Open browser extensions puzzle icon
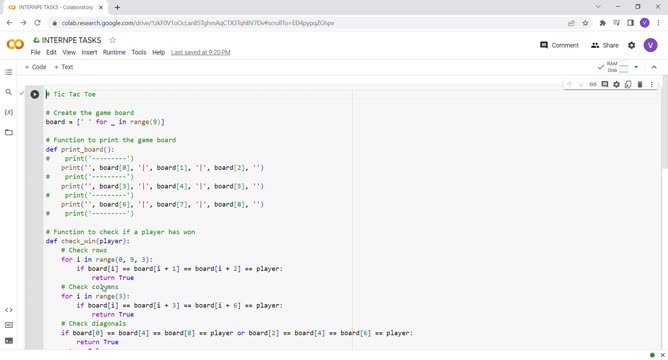 602,23
